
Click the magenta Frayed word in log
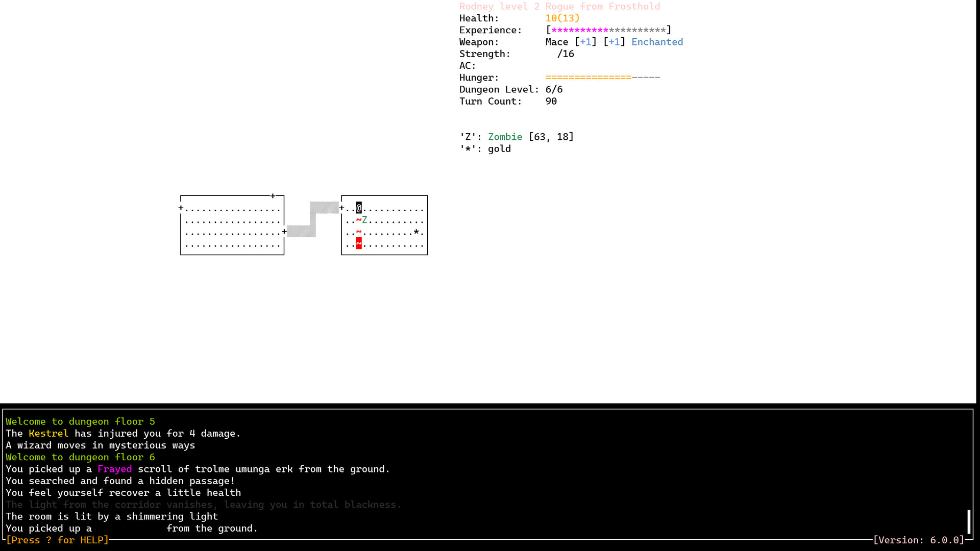coord(114,469)
